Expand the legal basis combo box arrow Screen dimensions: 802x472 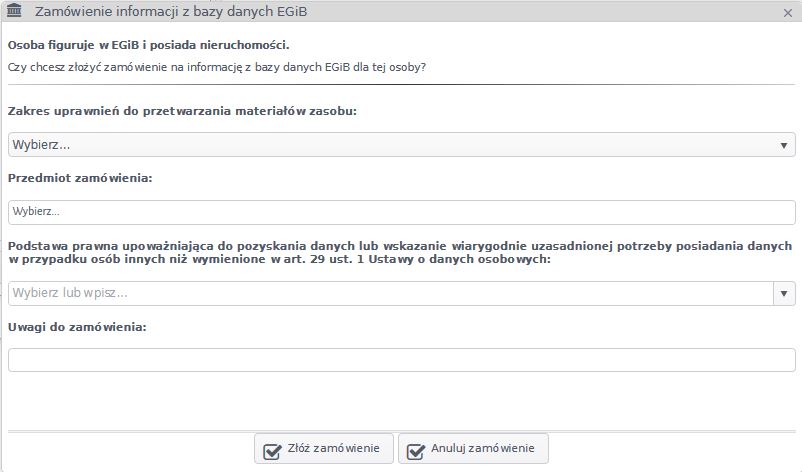[x=784, y=294]
